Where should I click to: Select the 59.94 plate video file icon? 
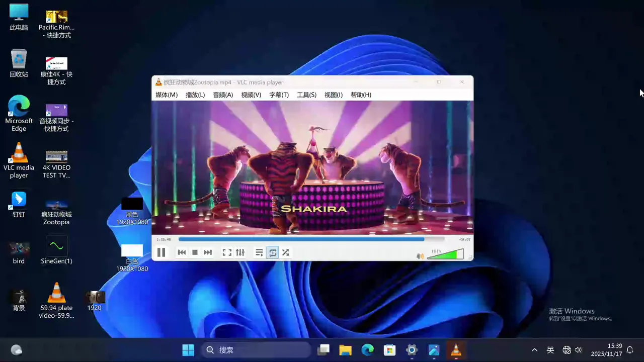pos(56,300)
